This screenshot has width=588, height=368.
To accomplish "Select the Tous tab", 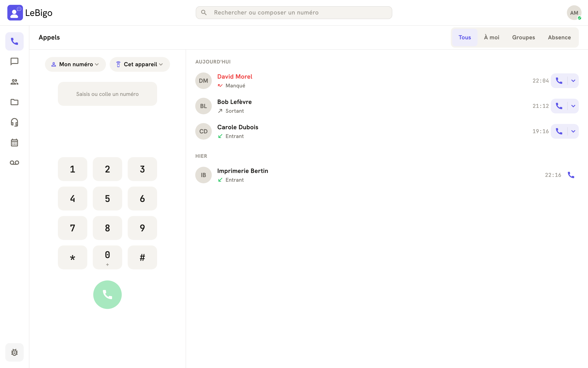I will point(465,37).
